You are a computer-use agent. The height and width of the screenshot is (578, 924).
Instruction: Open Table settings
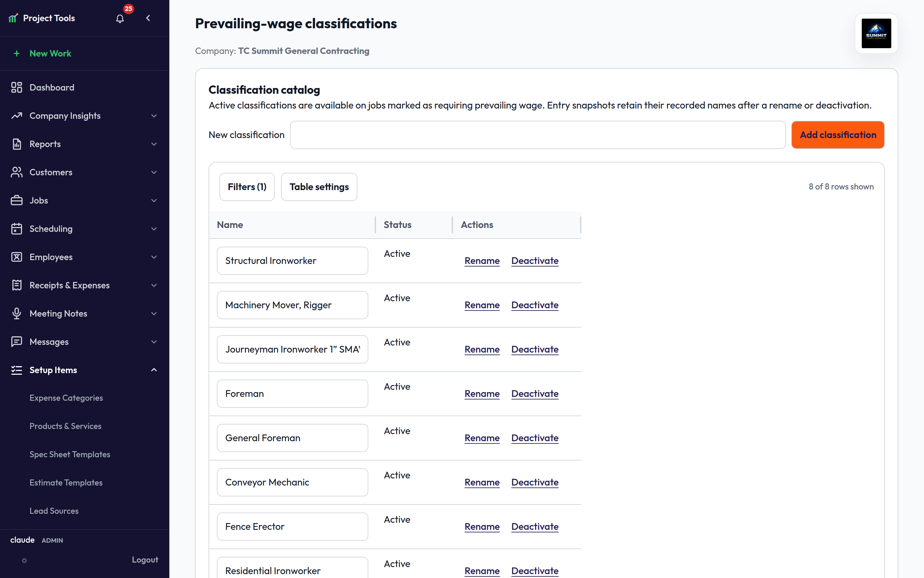pos(319,187)
